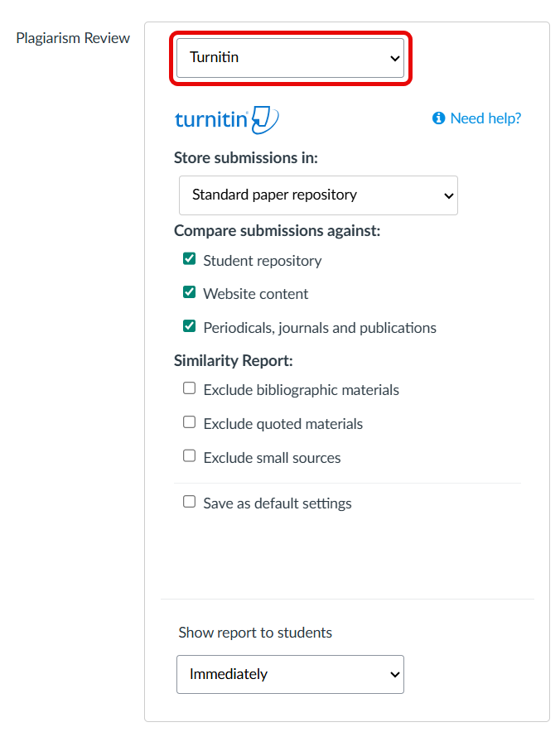Uncheck the Website content checkbox
560x732 pixels.
(190, 292)
